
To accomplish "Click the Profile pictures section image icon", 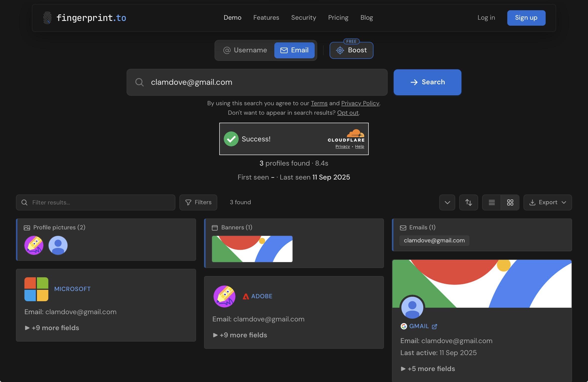I will coord(27,228).
